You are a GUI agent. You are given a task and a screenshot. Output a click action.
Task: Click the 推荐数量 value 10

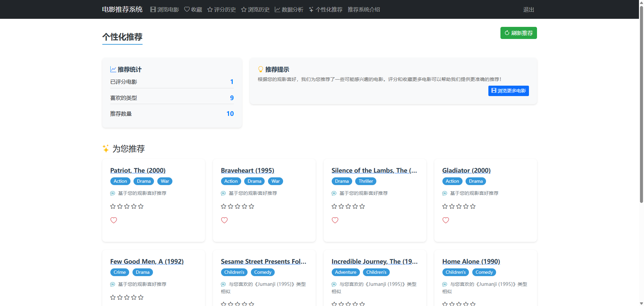pyautogui.click(x=230, y=114)
